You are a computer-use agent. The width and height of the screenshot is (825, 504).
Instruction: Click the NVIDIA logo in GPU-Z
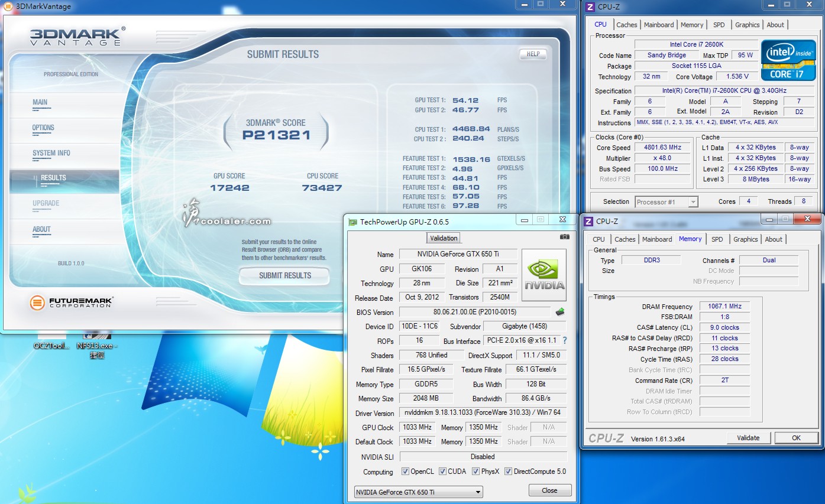[x=544, y=277]
